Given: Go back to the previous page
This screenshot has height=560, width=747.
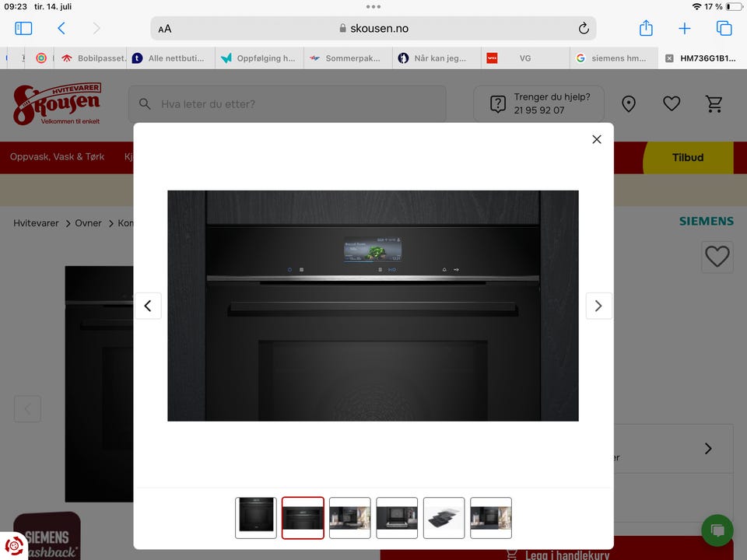Looking at the screenshot, I should coord(61,29).
